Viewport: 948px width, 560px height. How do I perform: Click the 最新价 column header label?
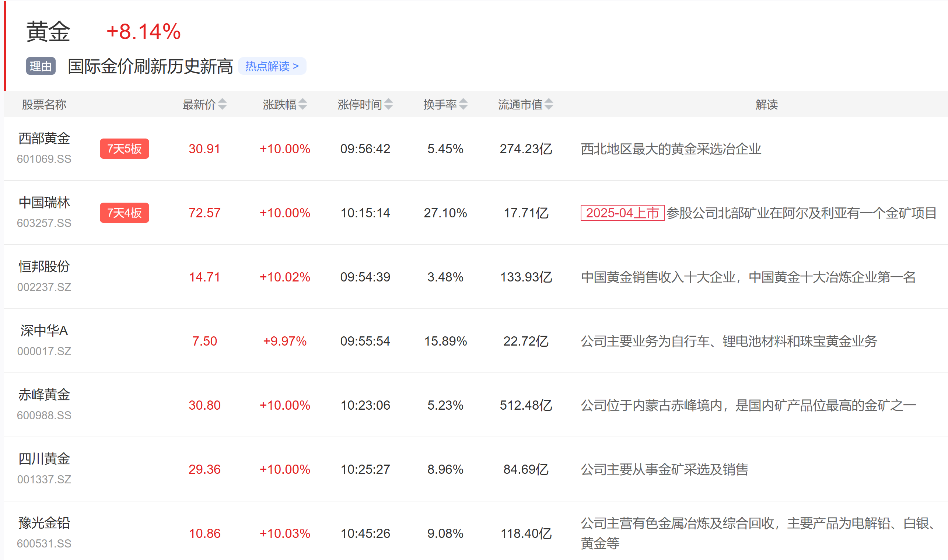click(x=199, y=105)
